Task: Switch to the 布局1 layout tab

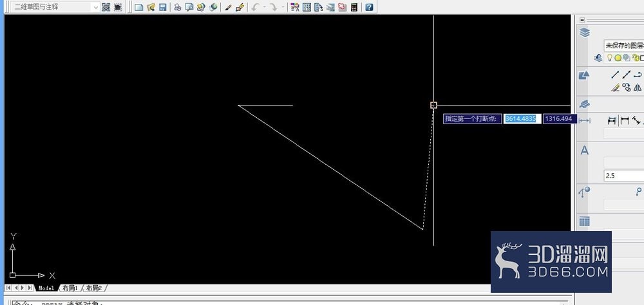Action: pos(70,288)
